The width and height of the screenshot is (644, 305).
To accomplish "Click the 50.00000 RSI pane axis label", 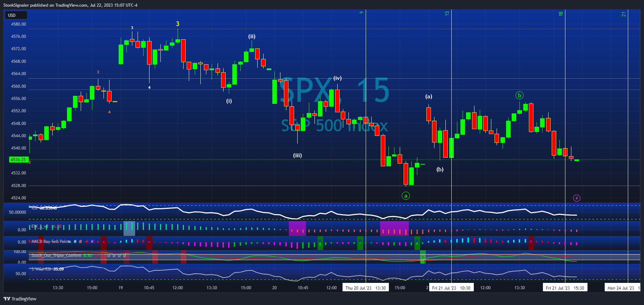I will (x=18, y=212).
